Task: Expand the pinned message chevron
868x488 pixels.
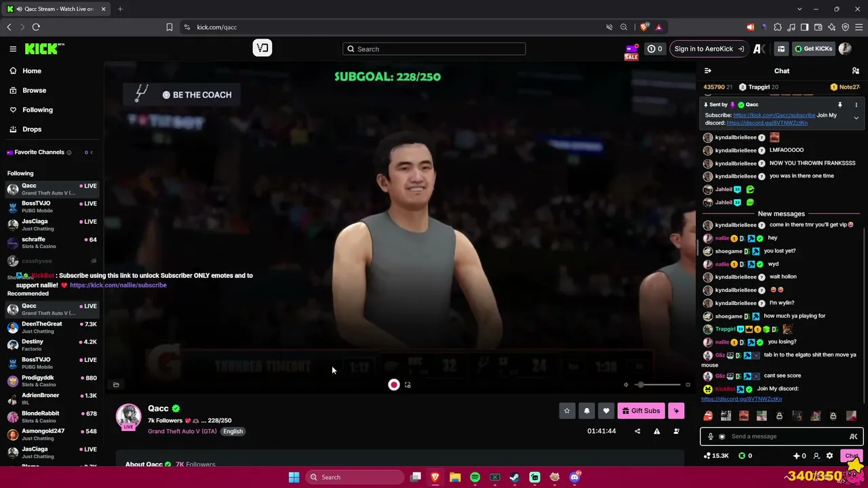Action: (x=856, y=119)
